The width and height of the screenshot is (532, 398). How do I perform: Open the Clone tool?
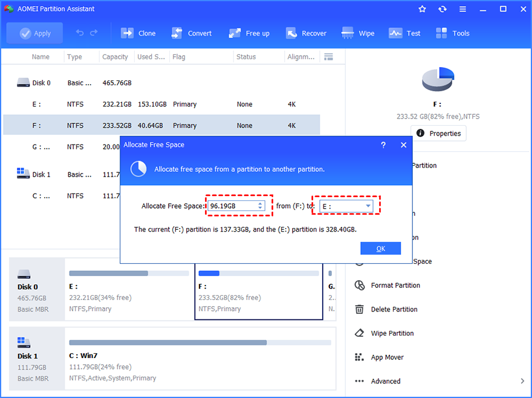138,33
